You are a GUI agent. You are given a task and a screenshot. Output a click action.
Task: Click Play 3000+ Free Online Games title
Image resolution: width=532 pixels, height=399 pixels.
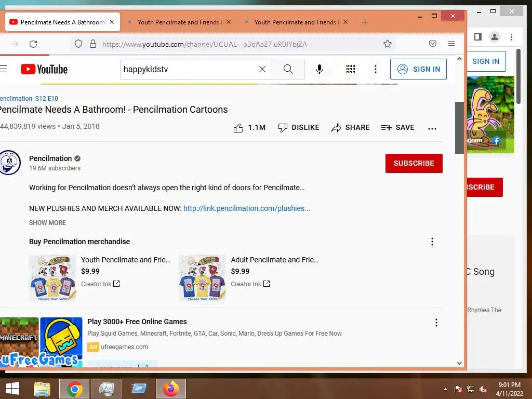pyautogui.click(x=137, y=322)
